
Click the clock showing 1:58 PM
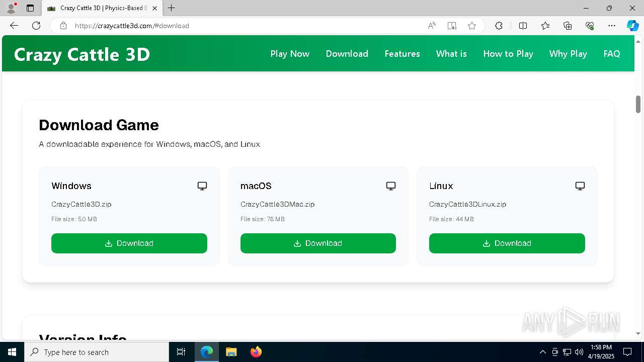[x=601, y=347]
